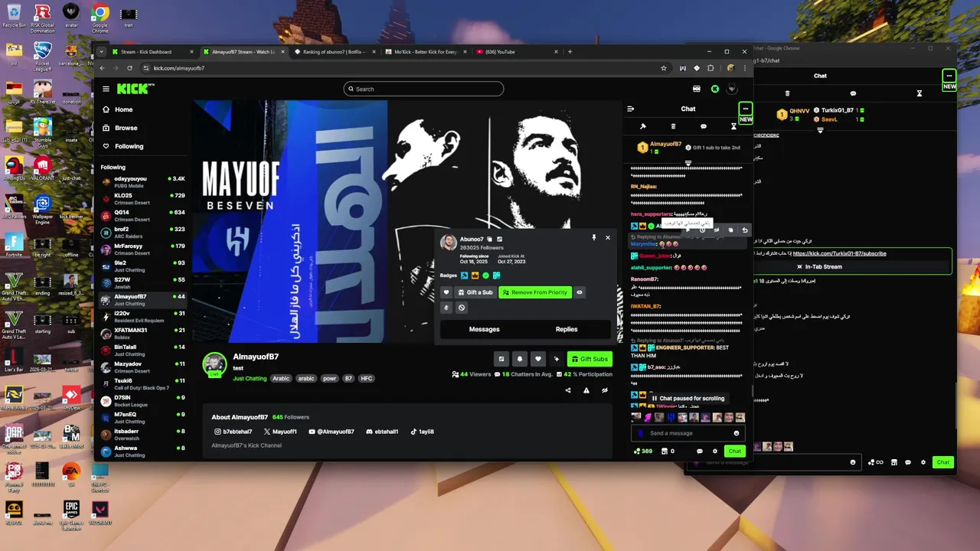980x551 pixels.
Task: Click Gift a Sub on user card
Action: [x=475, y=292]
